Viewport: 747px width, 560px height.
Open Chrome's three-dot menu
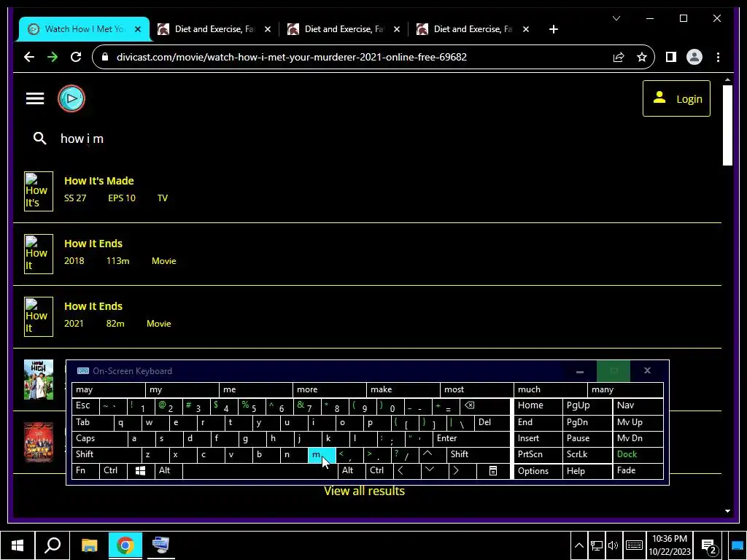718,57
